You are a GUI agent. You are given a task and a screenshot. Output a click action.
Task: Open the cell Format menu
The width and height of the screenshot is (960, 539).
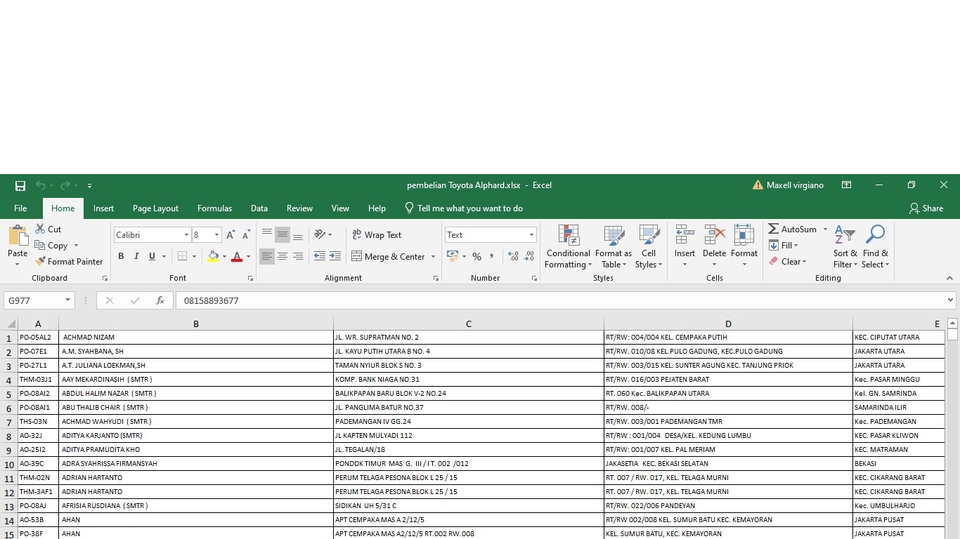[x=744, y=246]
